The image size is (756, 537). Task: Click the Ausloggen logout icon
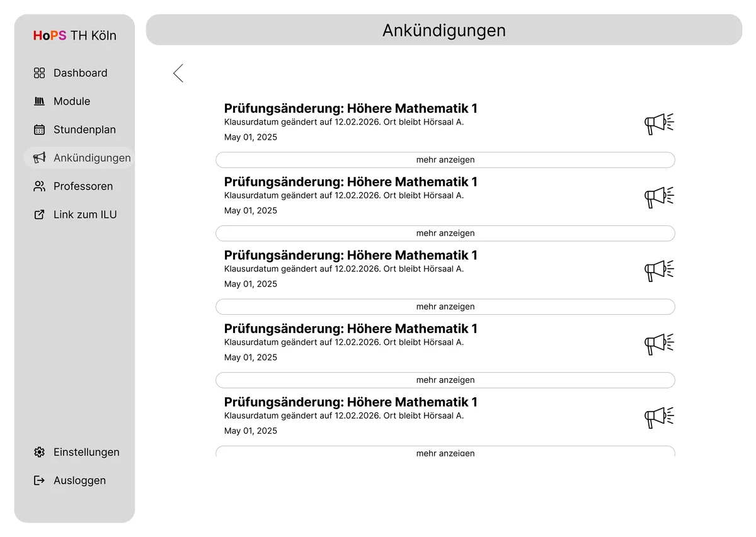pos(39,480)
